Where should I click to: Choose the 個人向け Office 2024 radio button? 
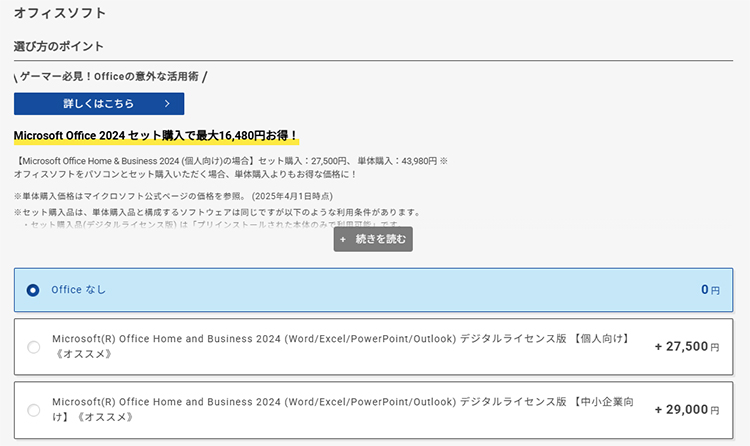(33, 347)
